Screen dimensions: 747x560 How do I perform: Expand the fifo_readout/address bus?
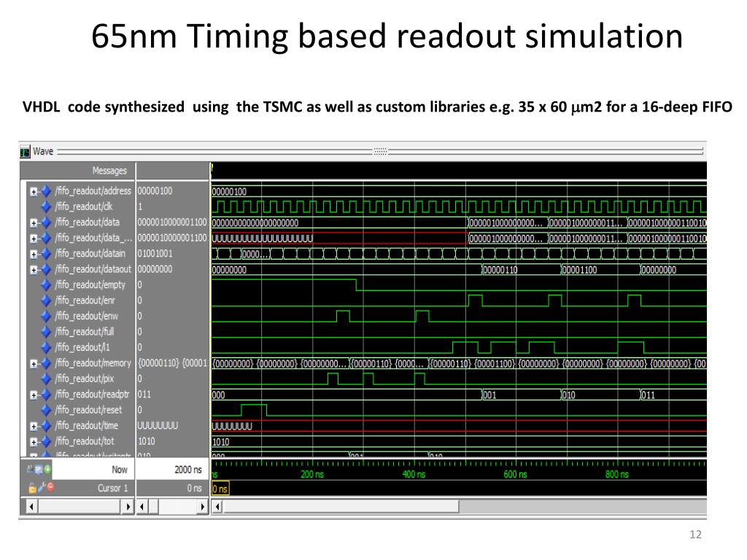pos(34,192)
